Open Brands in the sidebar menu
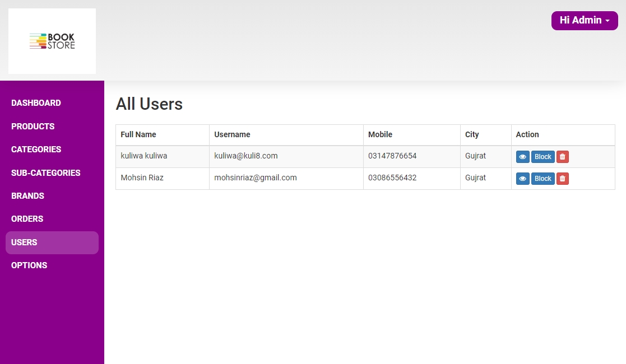 pyautogui.click(x=27, y=196)
